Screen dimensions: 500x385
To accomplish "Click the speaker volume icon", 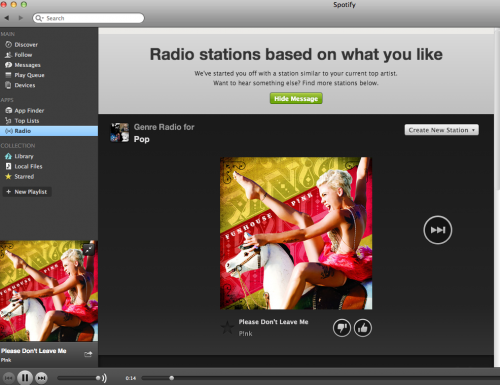I will [x=104, y=378].
